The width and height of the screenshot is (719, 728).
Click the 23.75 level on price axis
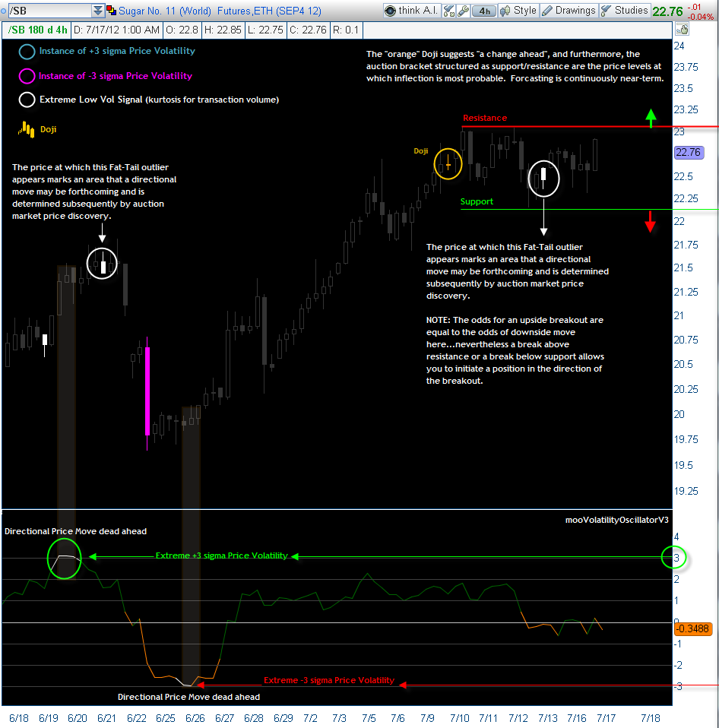pos(686,67)
